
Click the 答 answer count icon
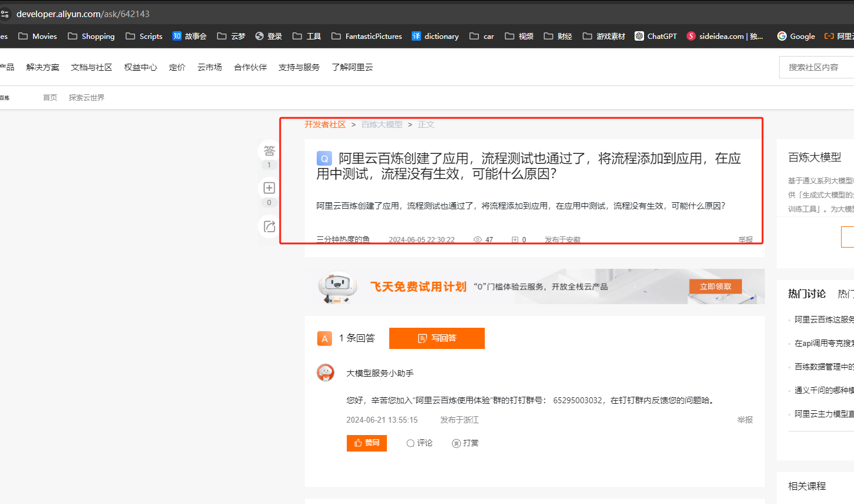click(269, 151)
